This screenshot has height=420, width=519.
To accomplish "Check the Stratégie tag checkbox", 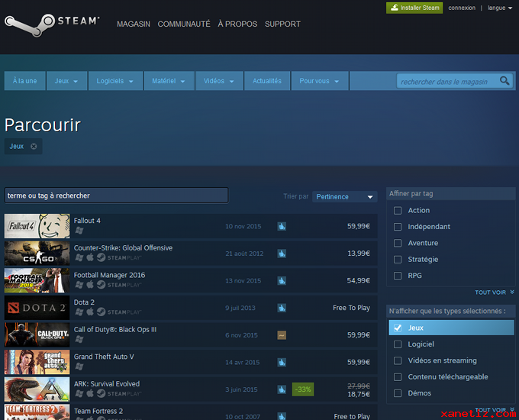I will click(398, 260).
